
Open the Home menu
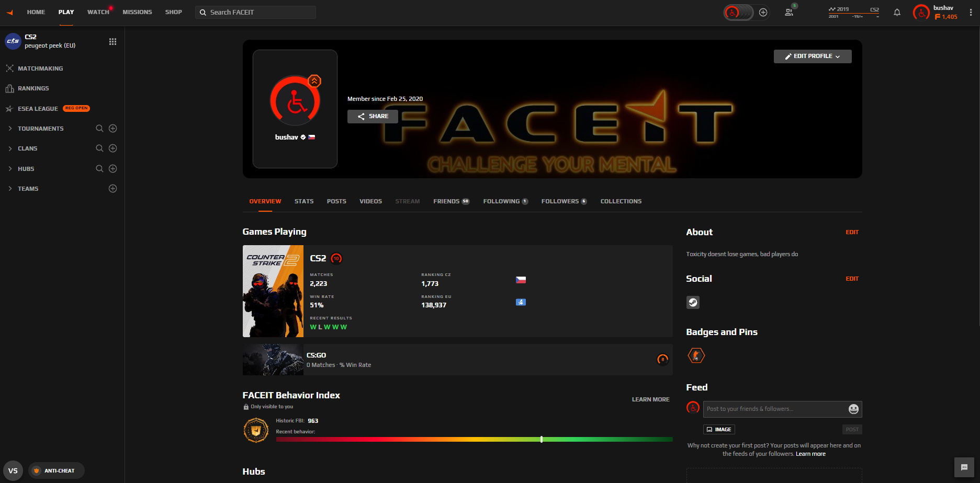[36, 12]
